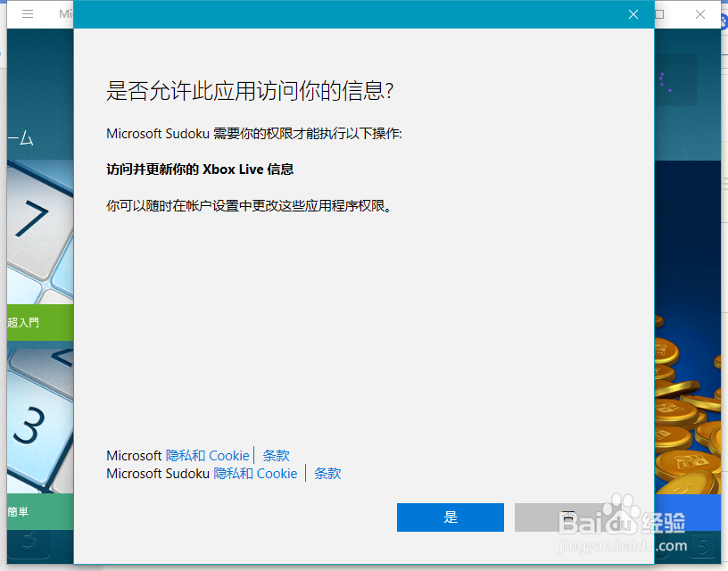Open Microsoft Sudoku 条款 link
728x571 pixels.
point(327,474)
